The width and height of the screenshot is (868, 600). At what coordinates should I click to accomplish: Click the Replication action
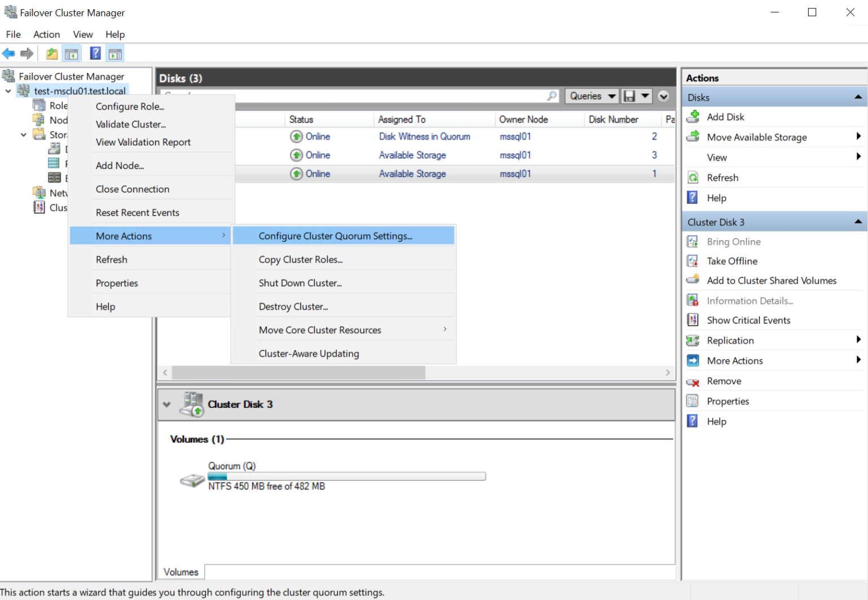(x=730, y=340)
